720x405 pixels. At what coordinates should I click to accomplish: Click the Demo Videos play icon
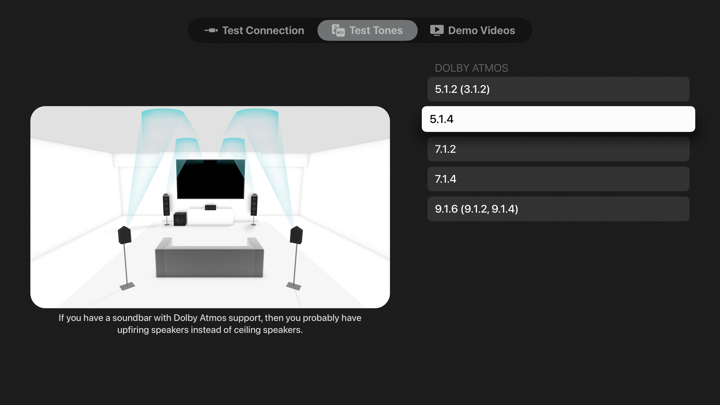437,30
